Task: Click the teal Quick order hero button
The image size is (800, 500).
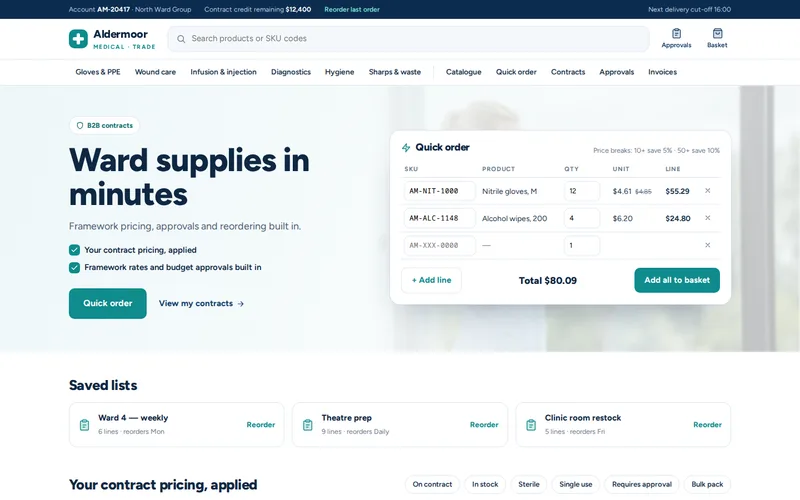Action: (x=108, y=304)
